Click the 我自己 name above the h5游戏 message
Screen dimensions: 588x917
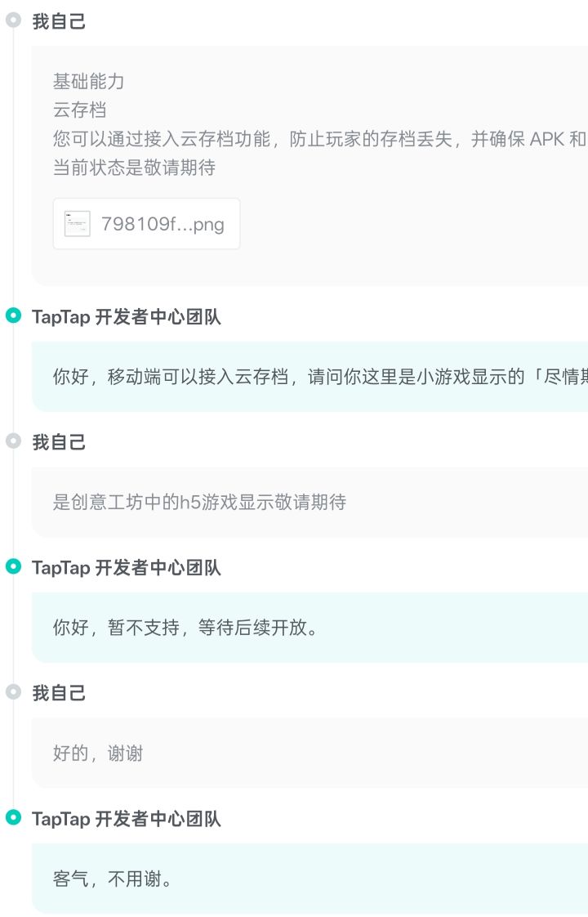59,442
